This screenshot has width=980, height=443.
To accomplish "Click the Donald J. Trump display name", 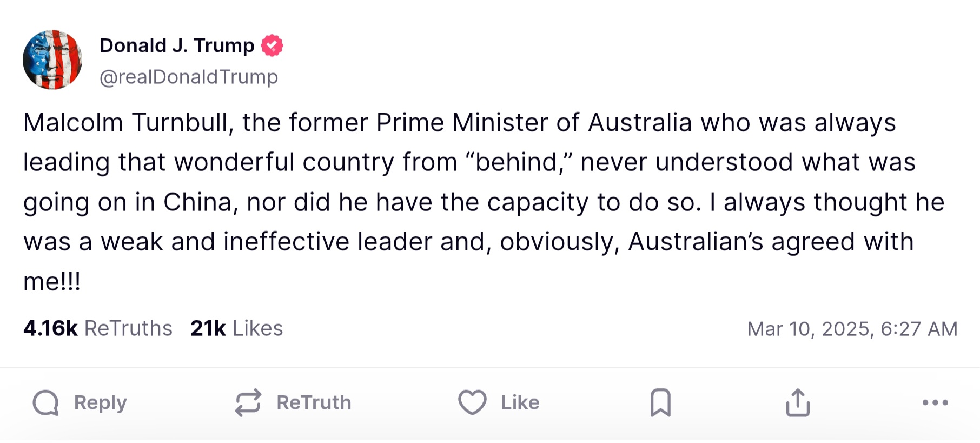I will click(177, 46).
